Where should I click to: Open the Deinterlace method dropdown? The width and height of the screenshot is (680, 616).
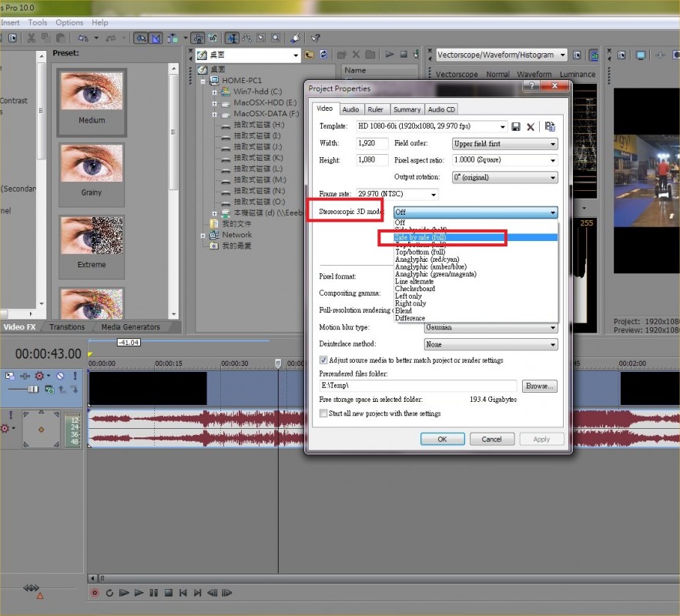point(491,344)
